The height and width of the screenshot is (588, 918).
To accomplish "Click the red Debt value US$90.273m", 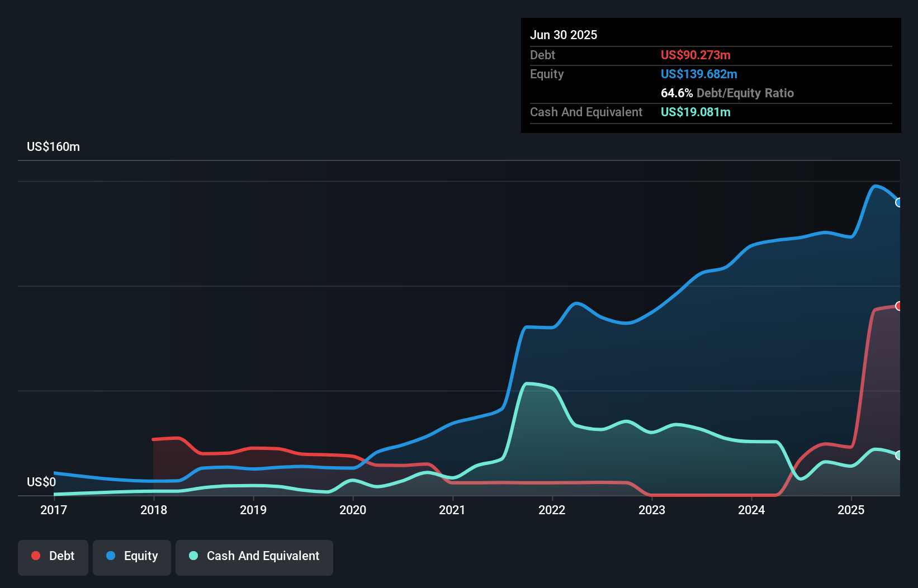I will coord(695,55).
